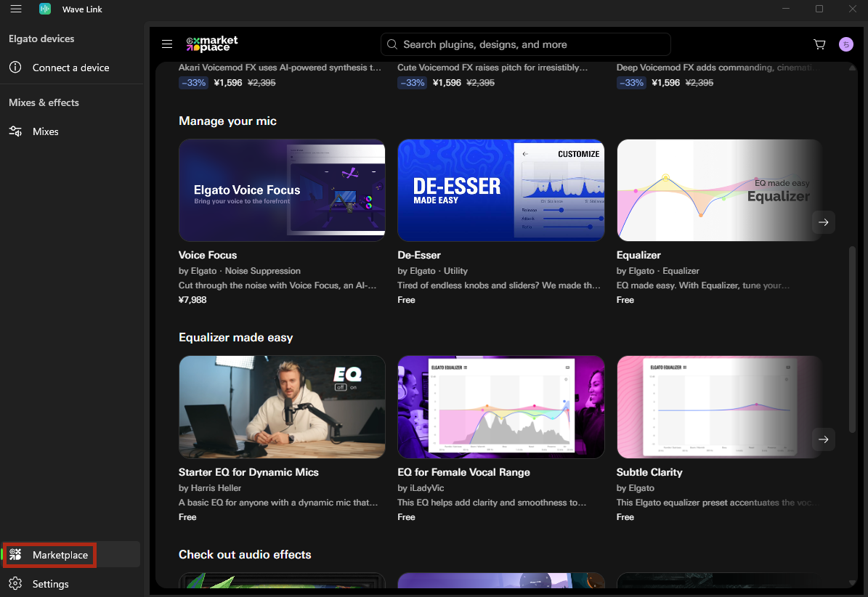This screenshot has height=597, width=868.
Task: Click 'by Elgato · Noise Suppression' text
Action: point(240,271)
